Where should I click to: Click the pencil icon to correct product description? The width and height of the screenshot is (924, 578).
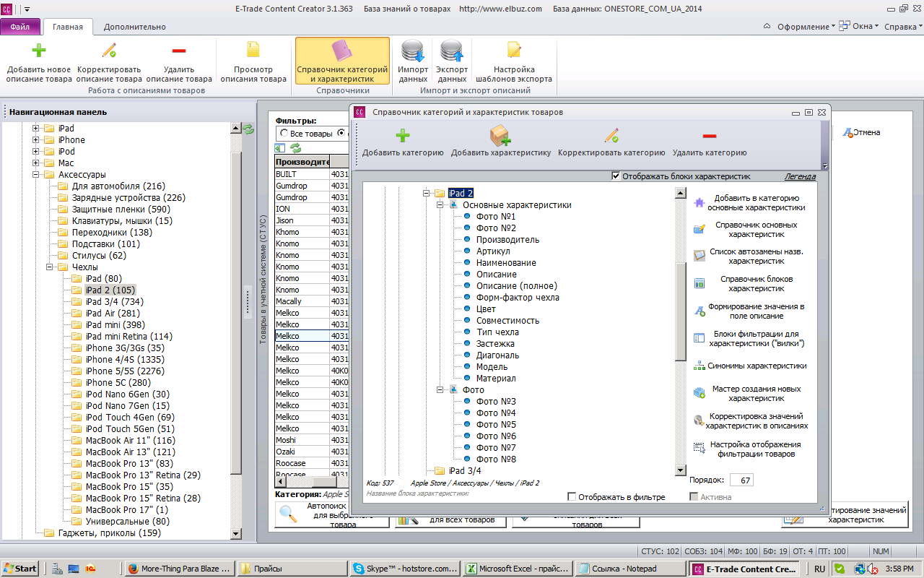point(109,51)
